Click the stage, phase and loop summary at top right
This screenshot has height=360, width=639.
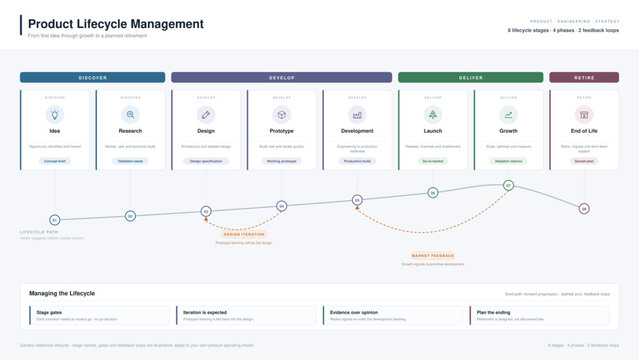(x=563, y=30)
